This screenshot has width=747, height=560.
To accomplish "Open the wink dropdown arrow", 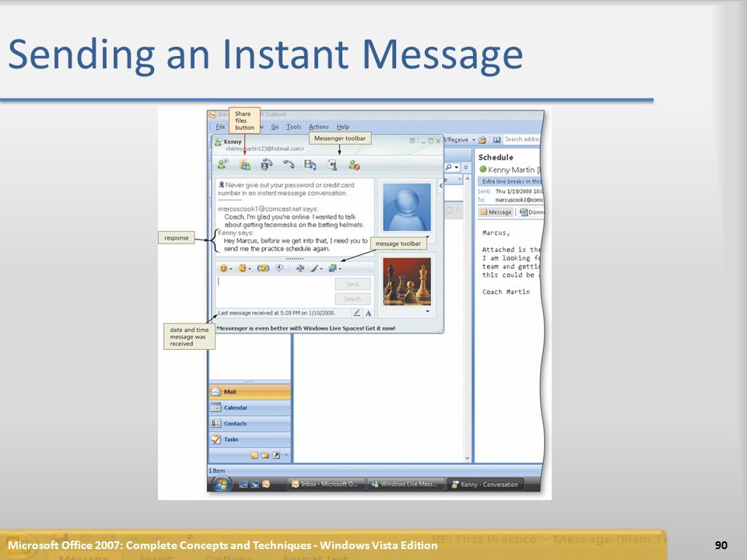I will (x=250, y=269).
